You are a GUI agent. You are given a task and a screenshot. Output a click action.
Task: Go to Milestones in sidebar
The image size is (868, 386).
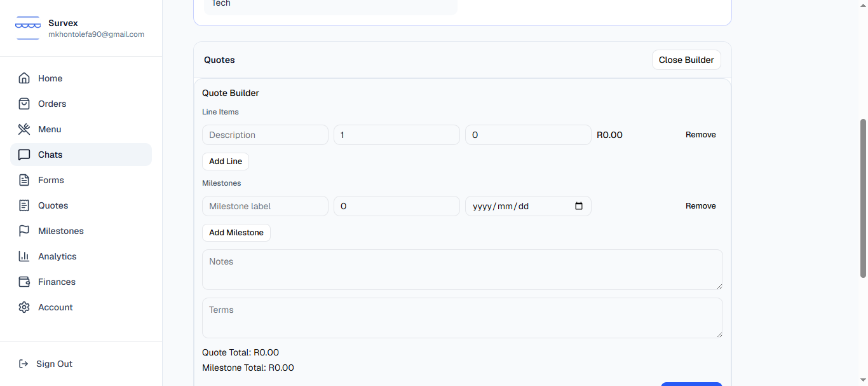click(81, 231)
